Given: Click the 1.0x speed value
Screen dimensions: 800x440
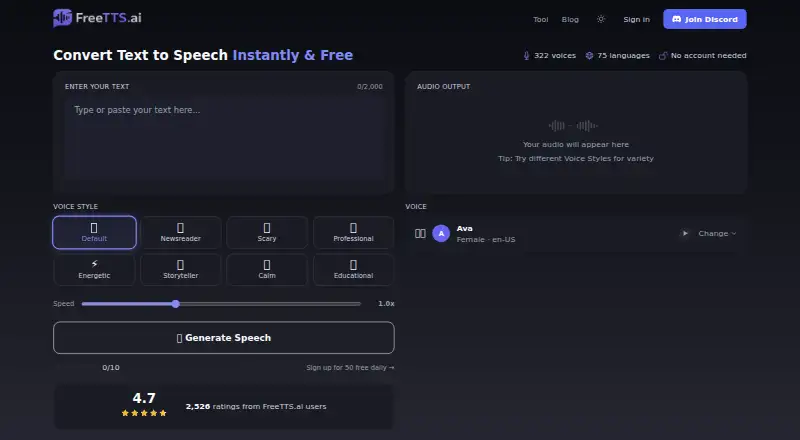Looking at the screenshot, I should click(386, 304).
